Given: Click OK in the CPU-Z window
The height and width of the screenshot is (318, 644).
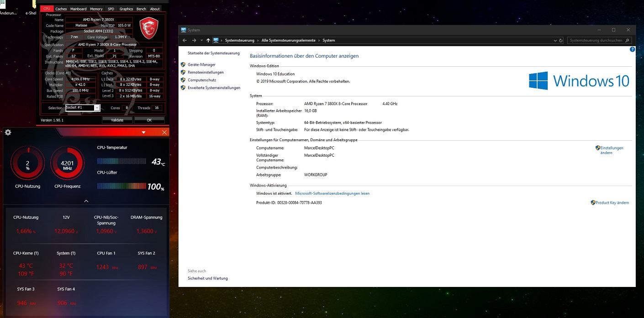Looking at the screenshot, I should 149,120.
